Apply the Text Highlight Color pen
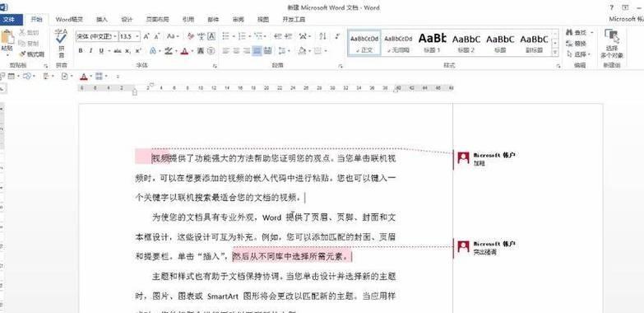This screenshot has width=644, height=313. [x=168, y=51]
